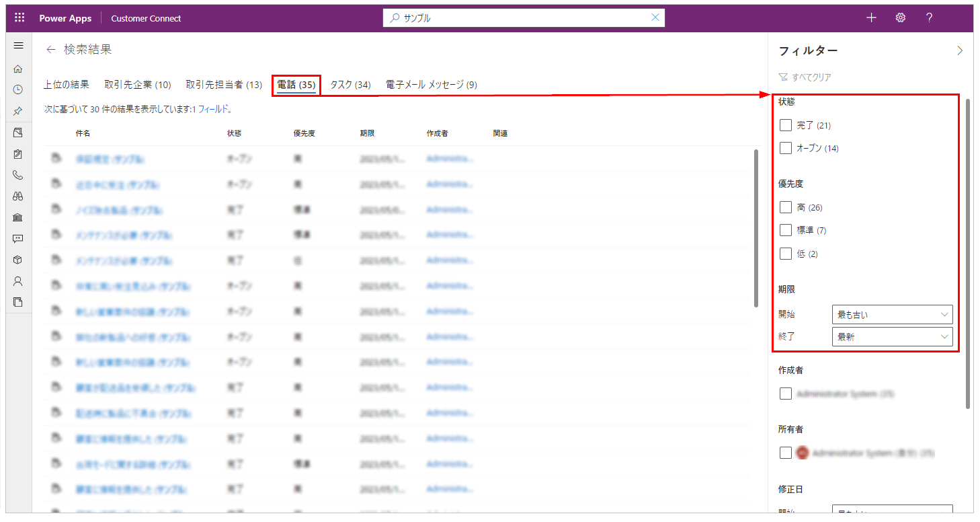The image size is (980, 522).
Task: Switch to the 取引先企業 (10) tab
Action: click(x=138, y=85)
